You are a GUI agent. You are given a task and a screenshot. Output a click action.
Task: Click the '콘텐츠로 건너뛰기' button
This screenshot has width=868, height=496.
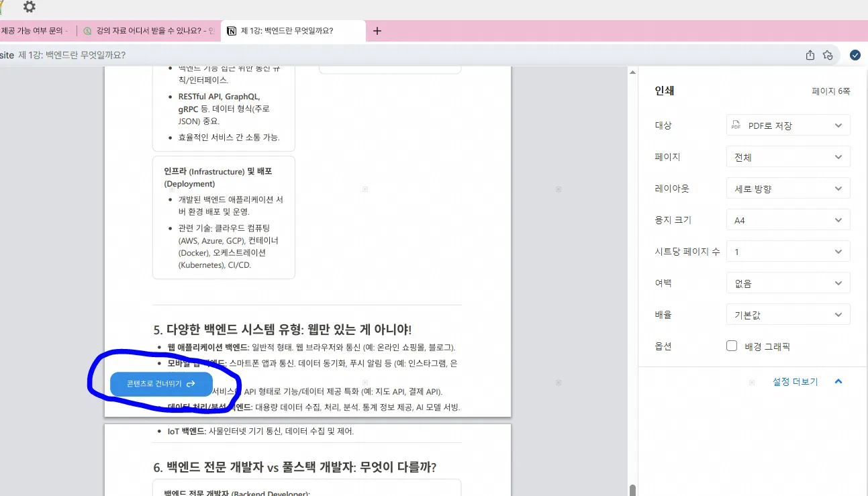[x=161, y=384]
